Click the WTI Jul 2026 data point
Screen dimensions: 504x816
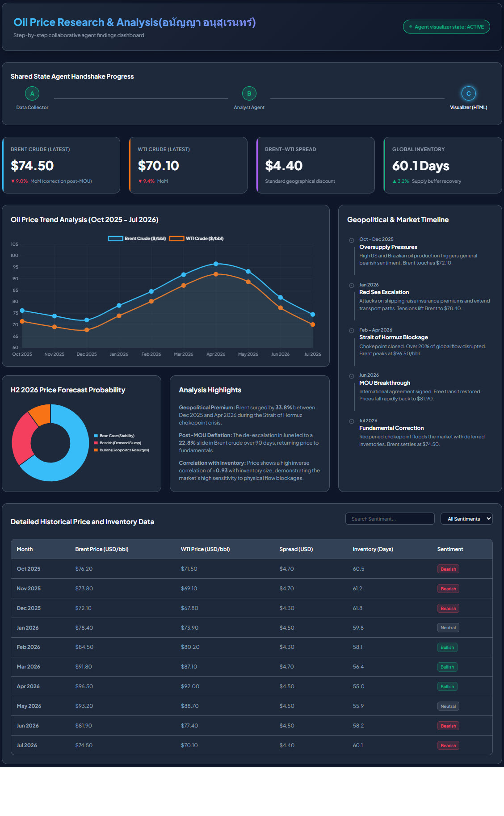point(313,325)
